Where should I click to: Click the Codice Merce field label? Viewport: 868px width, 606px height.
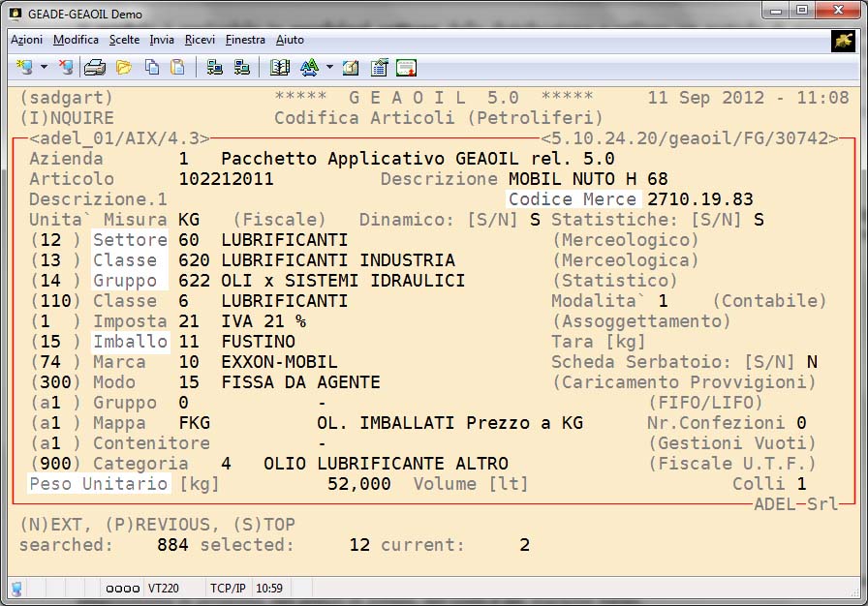click(x=573, y=199)
